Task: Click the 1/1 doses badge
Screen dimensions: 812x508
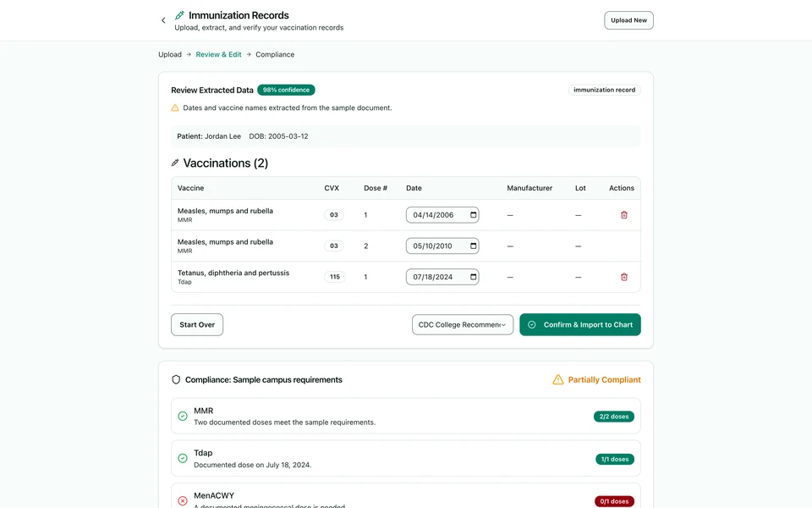Action: pos(615,459)
